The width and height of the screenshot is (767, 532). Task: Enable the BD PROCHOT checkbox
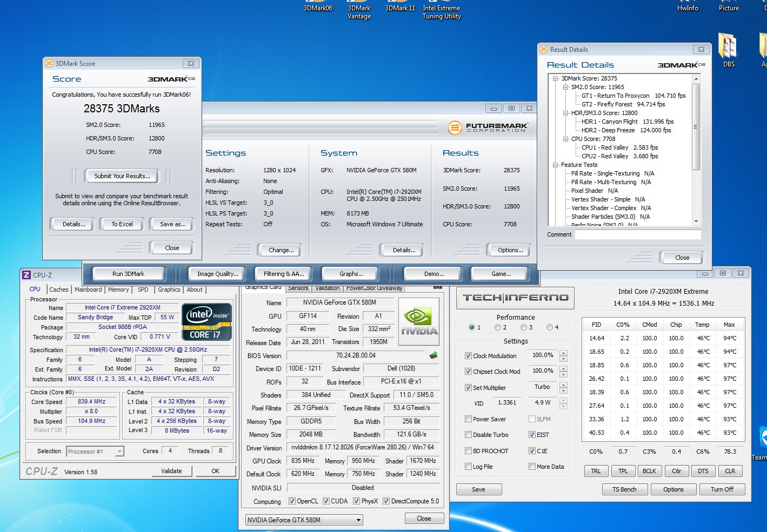tap(468, 451)
